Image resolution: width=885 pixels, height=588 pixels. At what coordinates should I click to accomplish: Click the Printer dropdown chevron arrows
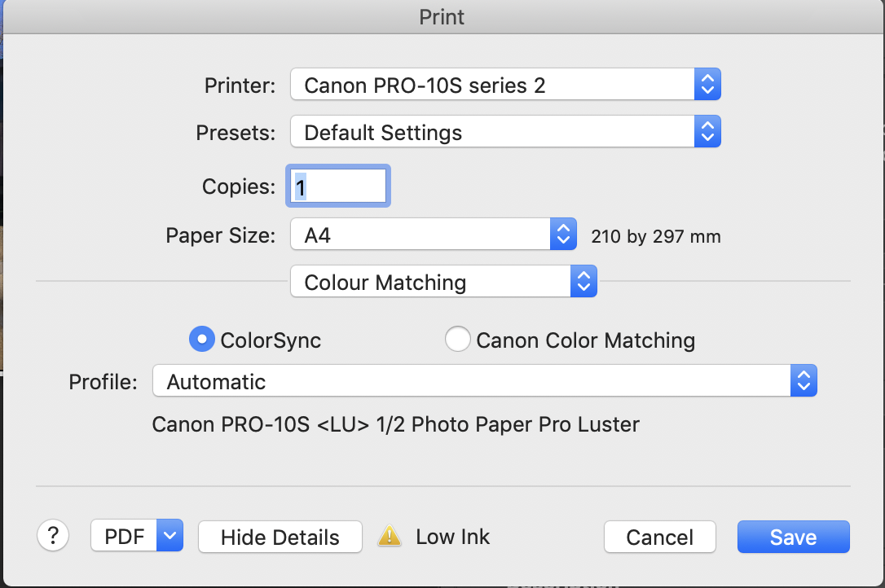[x=707, y=84]
